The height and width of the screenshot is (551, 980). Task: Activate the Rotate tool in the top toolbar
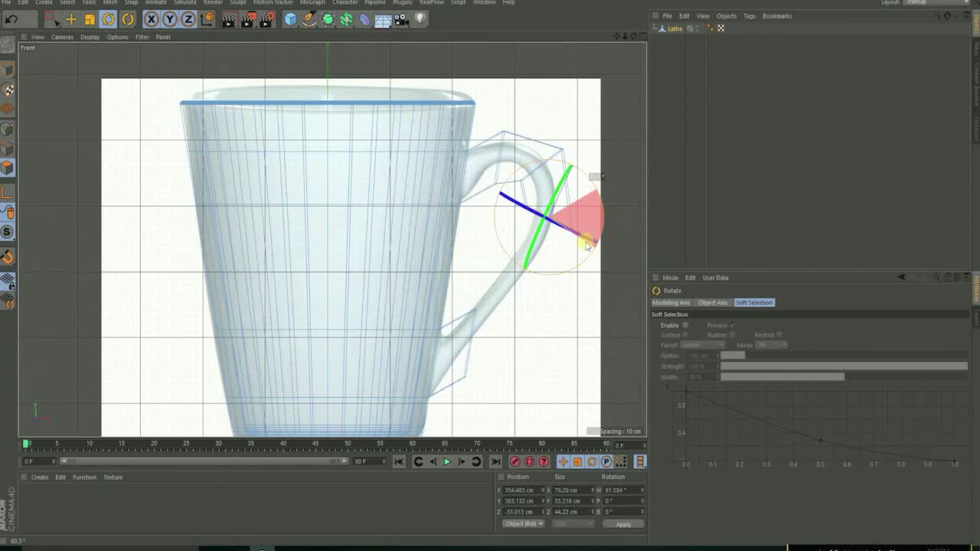tap(109, 19)
